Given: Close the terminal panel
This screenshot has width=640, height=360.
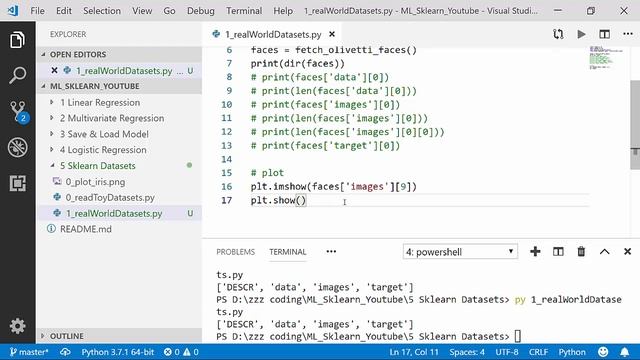Looking at the screenshot, I should click(627, 251).
